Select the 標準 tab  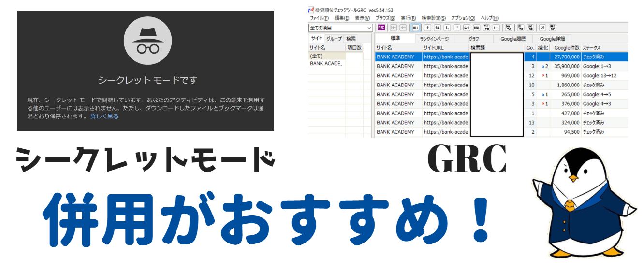click(x=395, y=39)
